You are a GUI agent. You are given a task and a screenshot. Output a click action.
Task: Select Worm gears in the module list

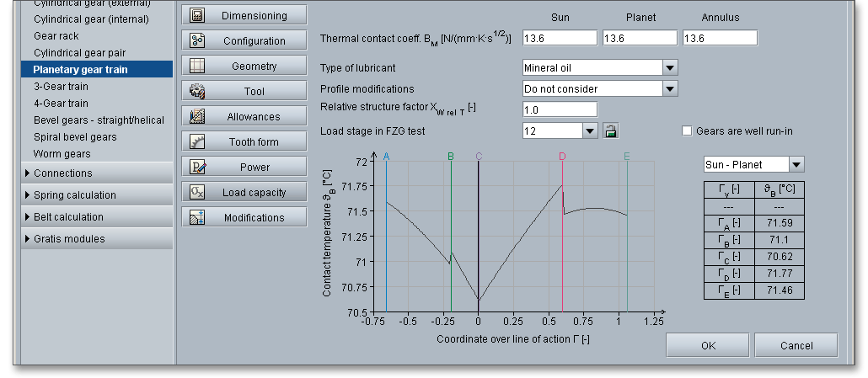(62, 154)
